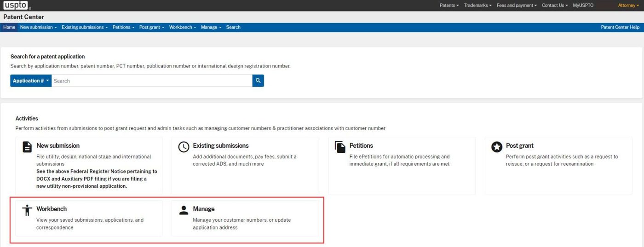Open the Workbench navigation menu
644x247 pixels.
pyautogui.click(x=183, y=27)
